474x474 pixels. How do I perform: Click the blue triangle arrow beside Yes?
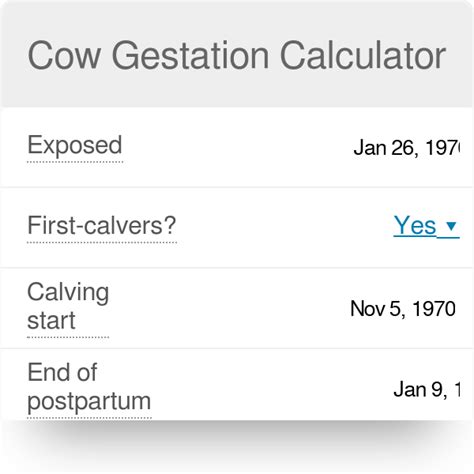(451, 226)
